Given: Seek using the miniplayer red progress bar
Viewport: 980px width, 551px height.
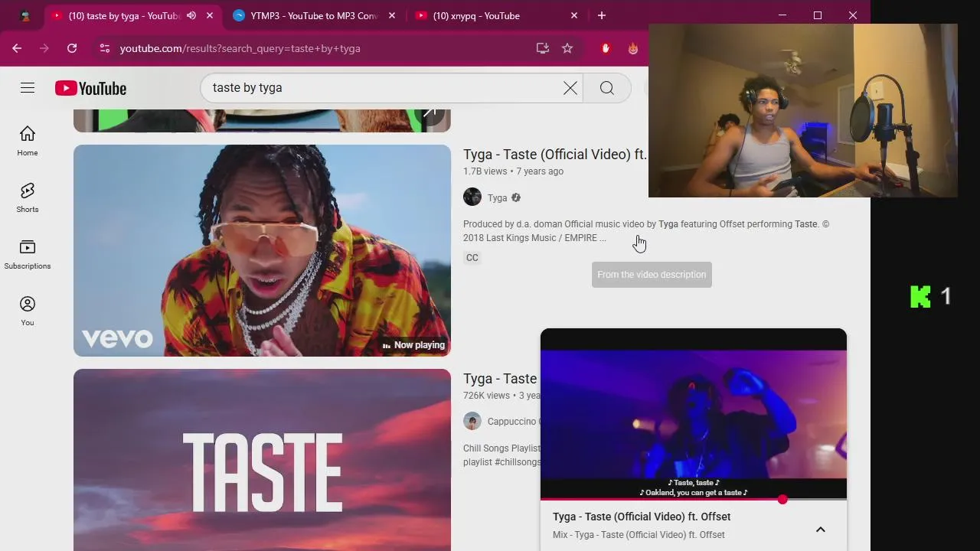Looking at the screenshot, I should [x=694, y=499].
